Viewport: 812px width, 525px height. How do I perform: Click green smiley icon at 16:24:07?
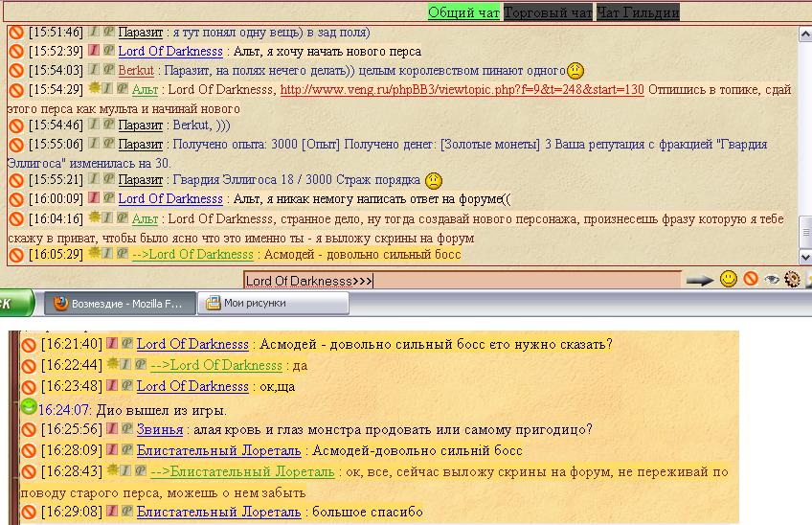29,407
